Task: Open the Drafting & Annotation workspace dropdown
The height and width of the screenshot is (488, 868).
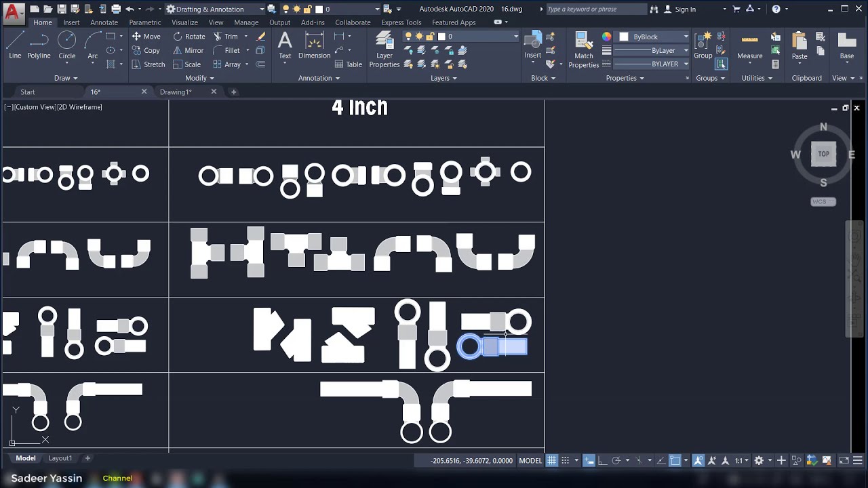Action: coord(216,9)
